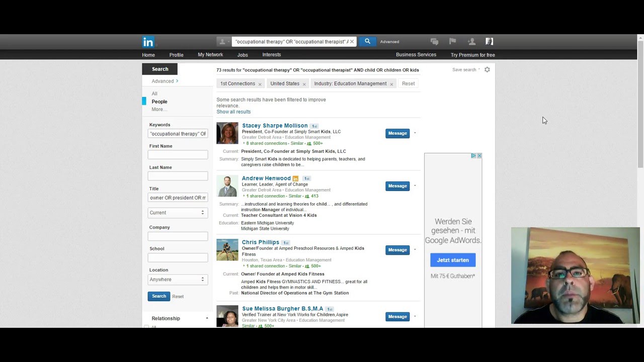This screenshot has width=644, height=362.
Task: Click the AdChoices icon on ad
Action: pos(473,156)
